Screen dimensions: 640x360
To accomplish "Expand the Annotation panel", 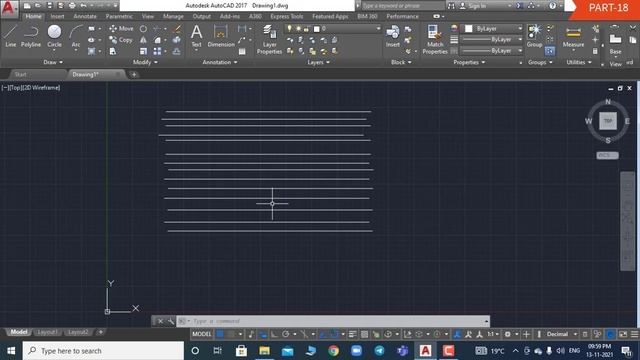I will [220, 62].
